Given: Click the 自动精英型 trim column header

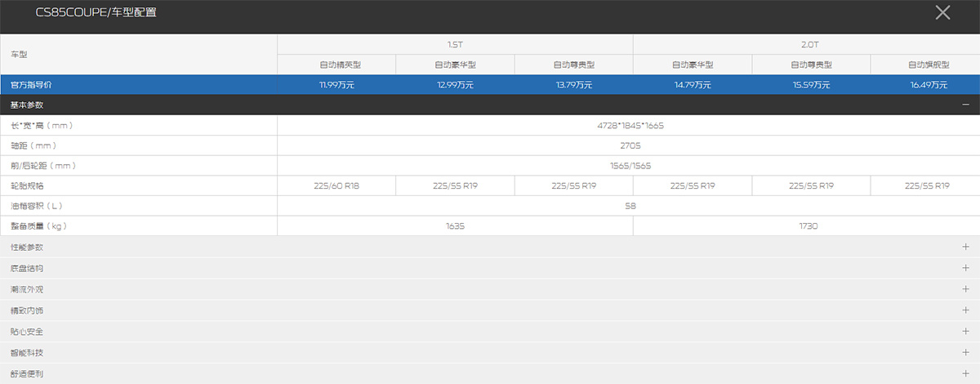Looking at the screenshot, I should tap(336, 65).
